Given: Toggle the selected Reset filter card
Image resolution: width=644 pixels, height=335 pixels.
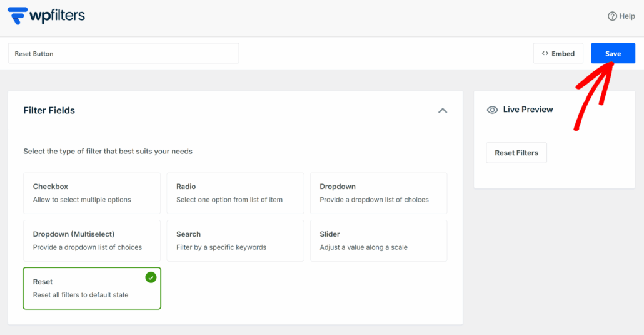Looking at the screenshot, I should click(x=92, y=289).
